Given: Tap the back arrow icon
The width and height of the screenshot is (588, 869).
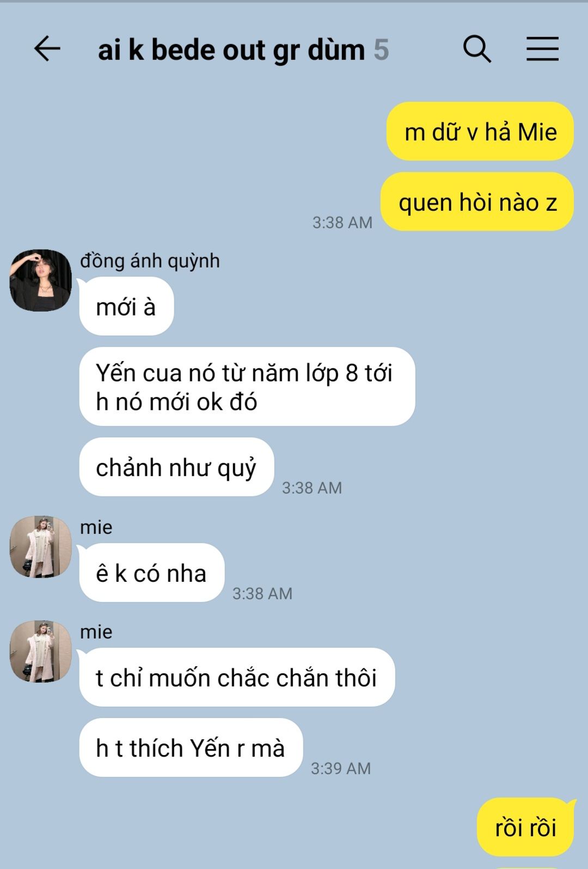Looking at the screenshot, I should tap(47, 49).
